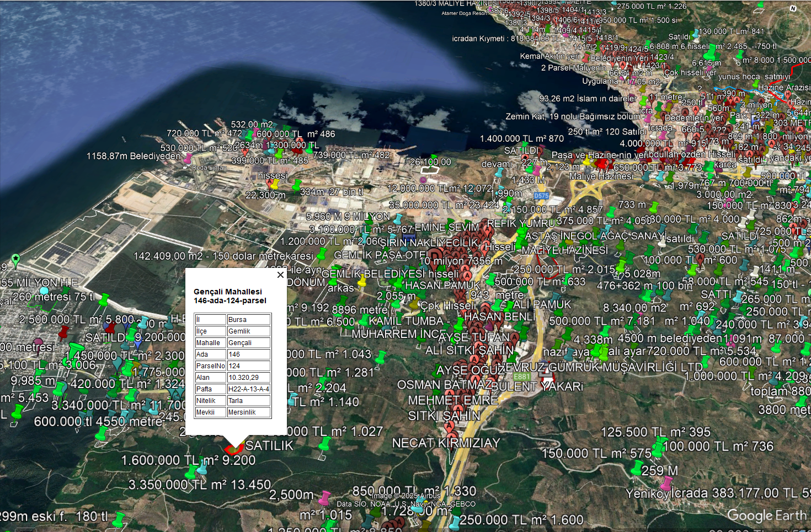Click the N compass north indicator
The height and width of the screenshot is (532, 811).
pyautogui.click(x=793, y=9)
